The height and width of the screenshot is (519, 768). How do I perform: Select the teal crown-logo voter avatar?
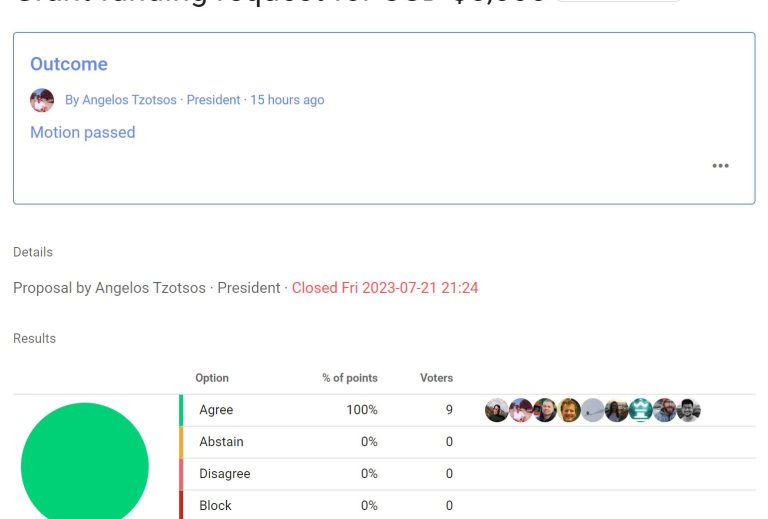[x=641, y=410]
